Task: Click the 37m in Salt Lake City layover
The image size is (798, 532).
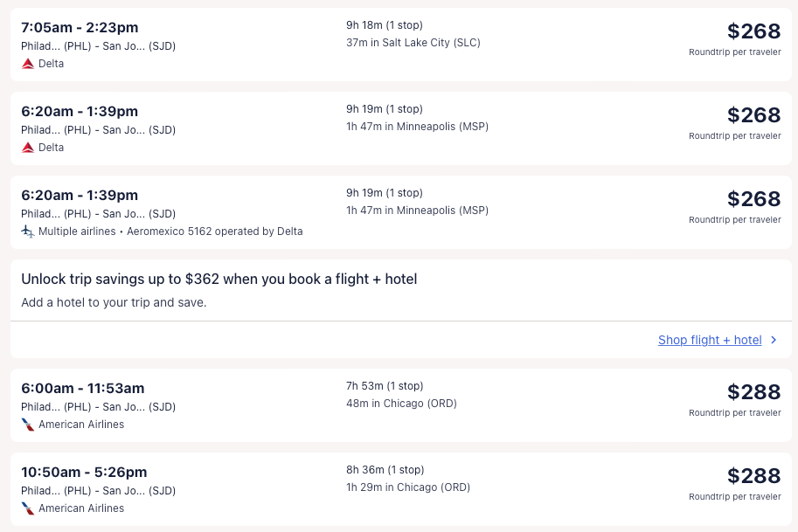Action: pos(413,43)
